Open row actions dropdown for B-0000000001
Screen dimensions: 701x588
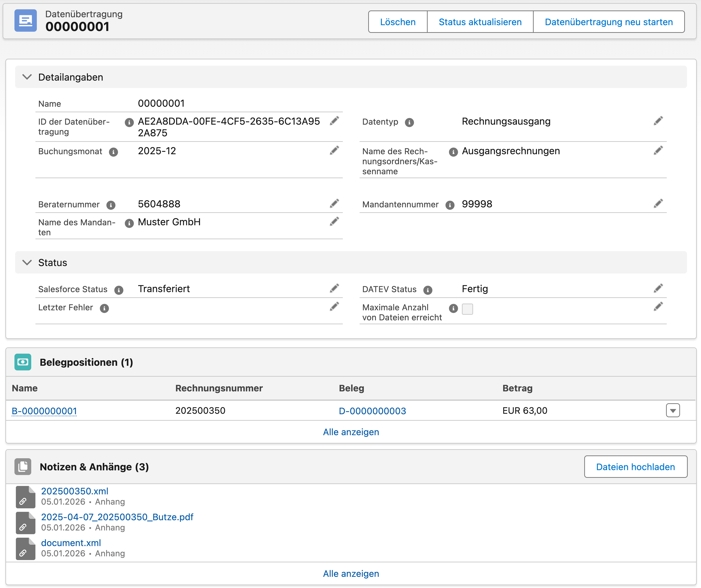point(673,410)
